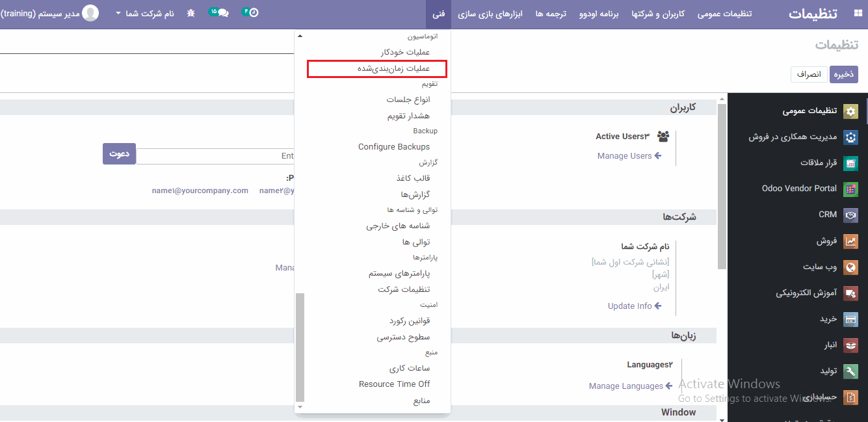Screen dimensions: 868x422
Task: Click the settings page scrollbar thumb
Action: [x=722, y=187]
